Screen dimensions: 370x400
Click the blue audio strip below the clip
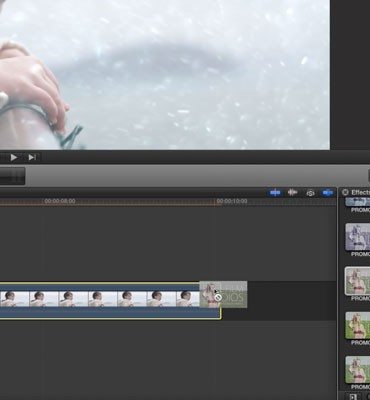pos(109,312)
